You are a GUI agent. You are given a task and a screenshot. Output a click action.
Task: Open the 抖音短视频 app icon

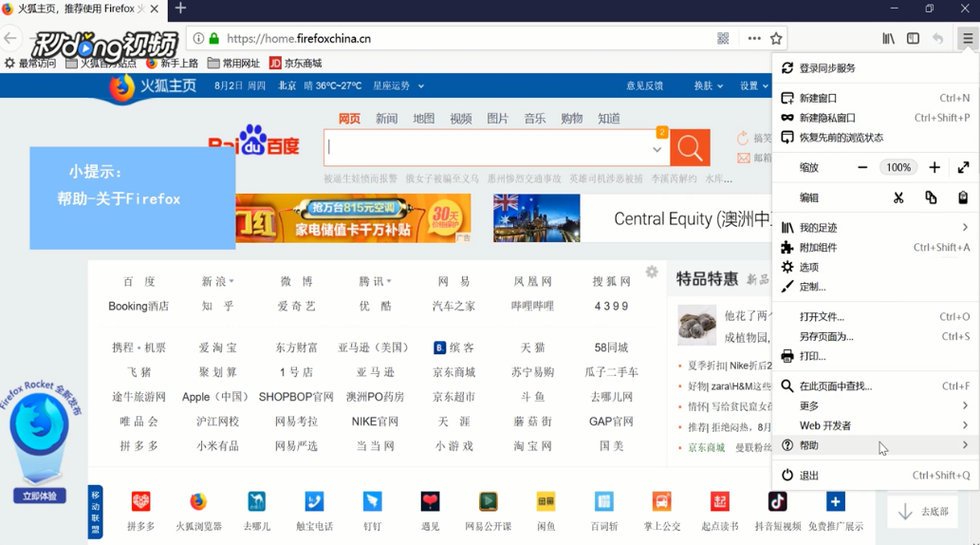click(x=778, y=502)
